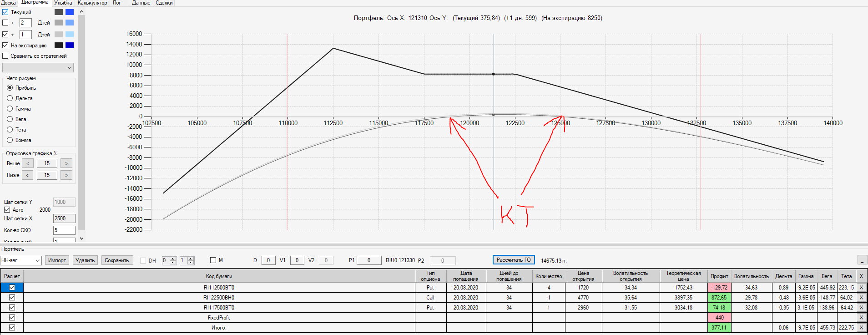The width and height of the screenshot is (868, 335).
Task: Click the D value input field
Action: coord(268,260)
